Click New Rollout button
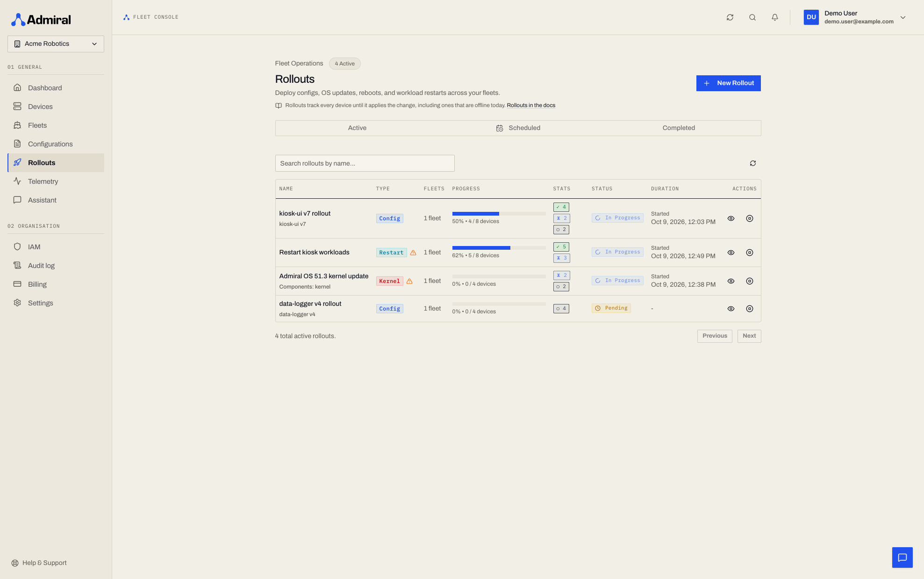 pos(728,83)
